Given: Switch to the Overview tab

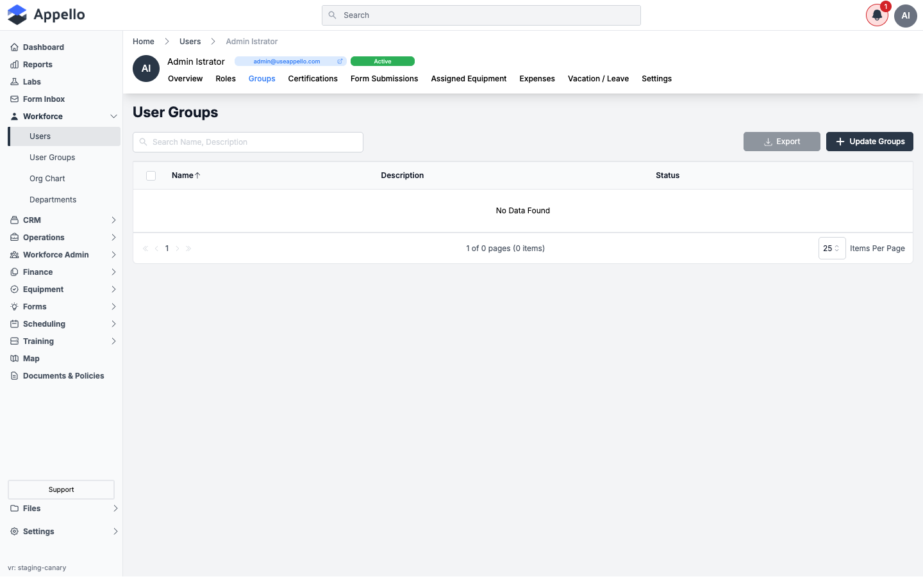Looking at the screenshot, I should pos(185,79).
